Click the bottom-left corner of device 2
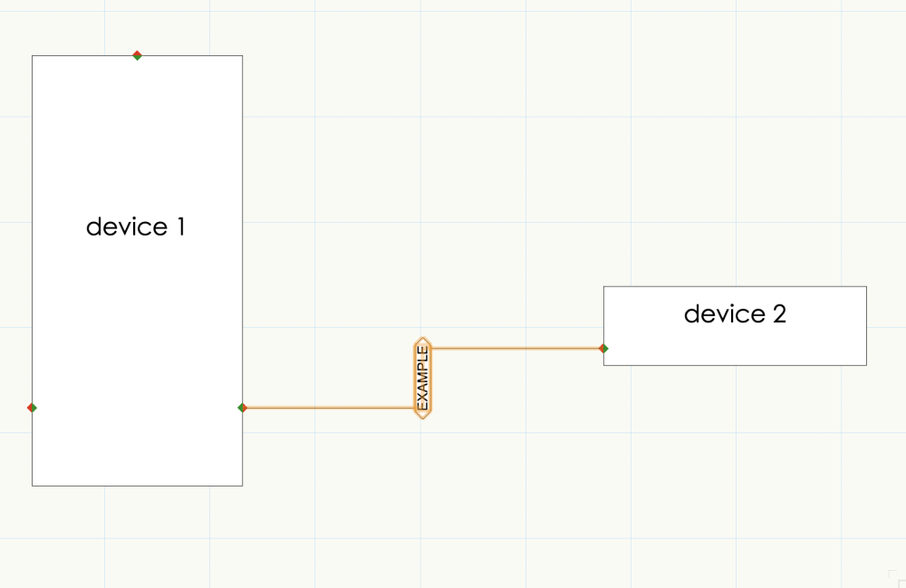 [x=604, y=365]
